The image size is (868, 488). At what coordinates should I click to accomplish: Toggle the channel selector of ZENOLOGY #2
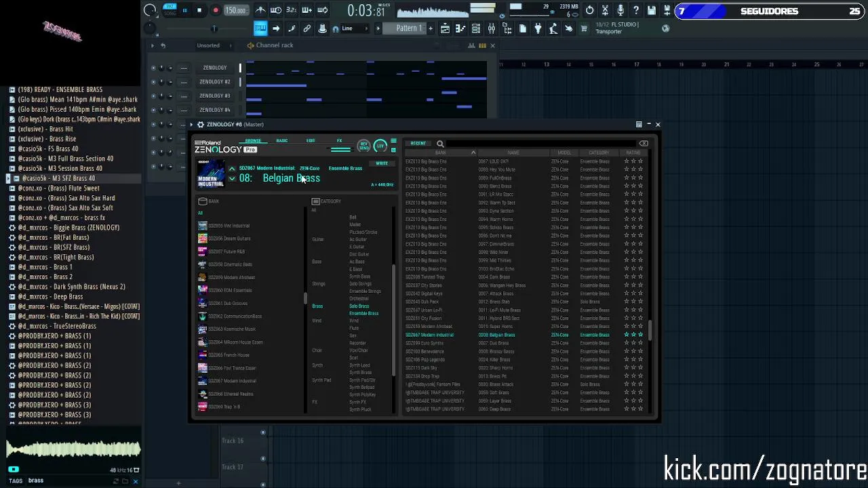(x=240, y=82)
